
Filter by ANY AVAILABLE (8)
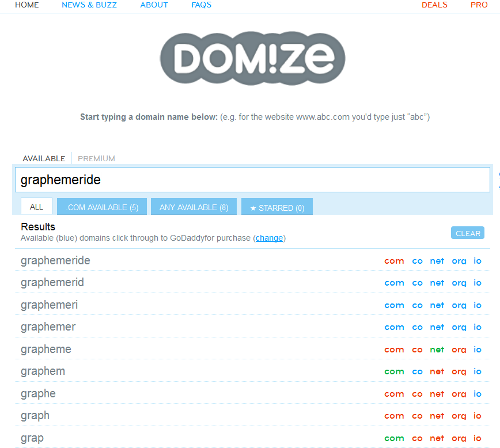tap(194, 207)
